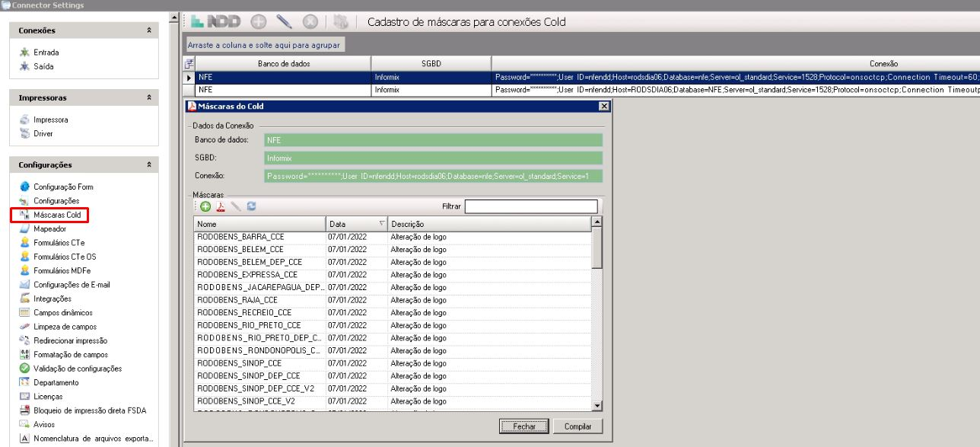Open Configuração Form from the sidebar
The height and width of the screenshot is (447, 980).
[x=63, y=187]
